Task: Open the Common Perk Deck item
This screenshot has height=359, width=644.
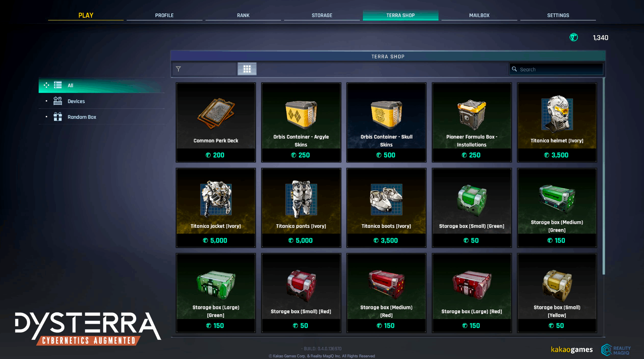Action: [216, 122]
